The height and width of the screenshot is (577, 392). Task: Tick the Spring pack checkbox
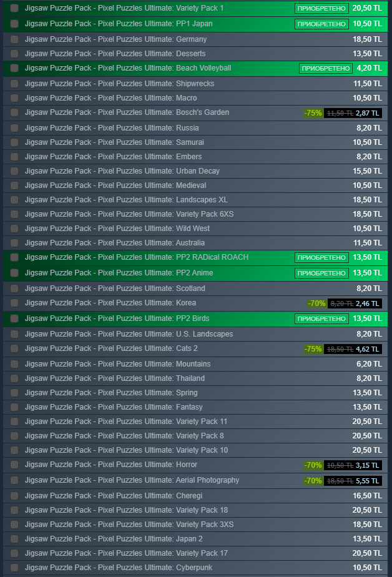coord(14,392)
